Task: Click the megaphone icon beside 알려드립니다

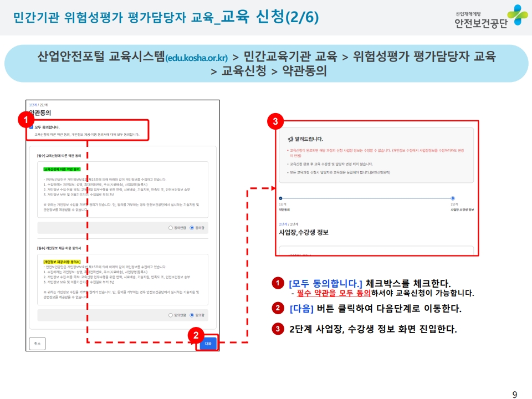Action: click(290, 139)
